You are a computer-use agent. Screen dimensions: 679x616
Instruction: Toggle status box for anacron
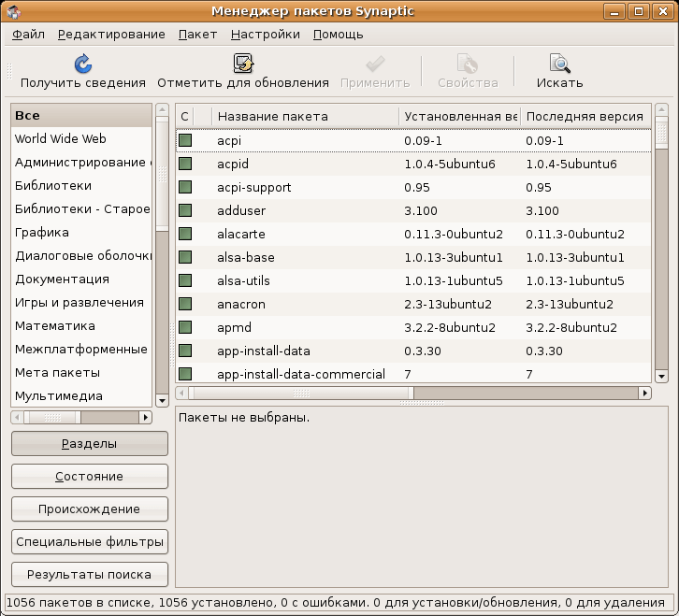click(185, 304)
